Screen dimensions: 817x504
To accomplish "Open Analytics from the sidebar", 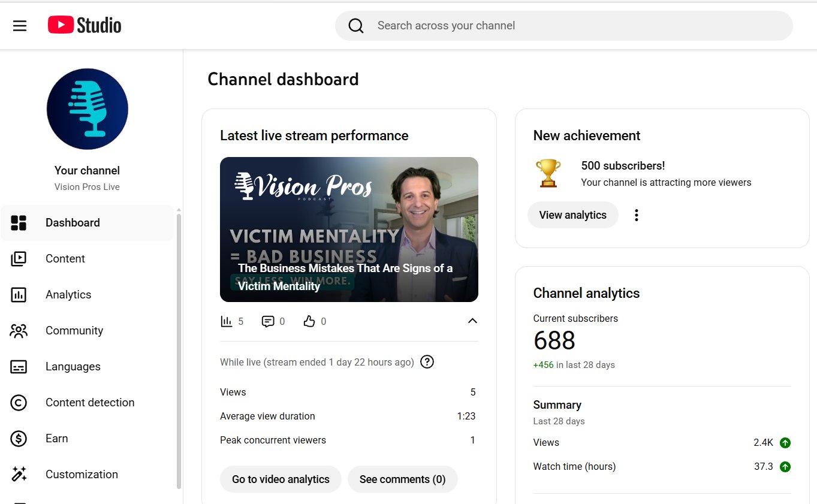I will click(x=68, y=294).
